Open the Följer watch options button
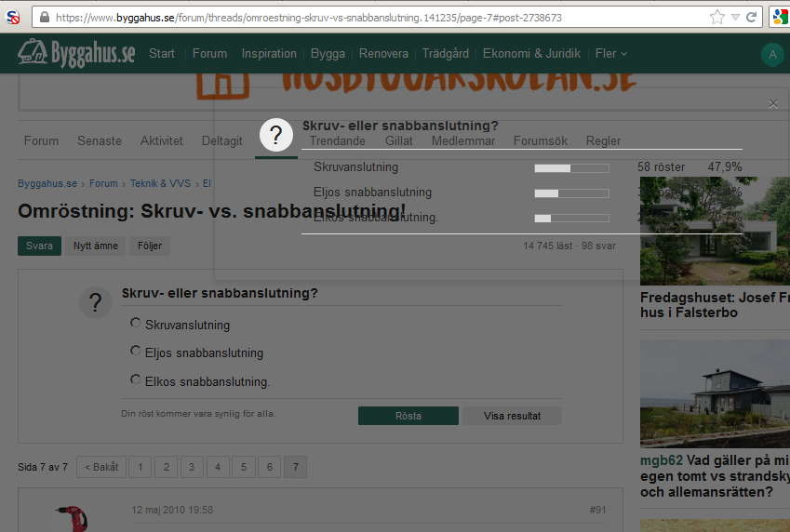The image size is (790, 532). (x=150, y=246)
